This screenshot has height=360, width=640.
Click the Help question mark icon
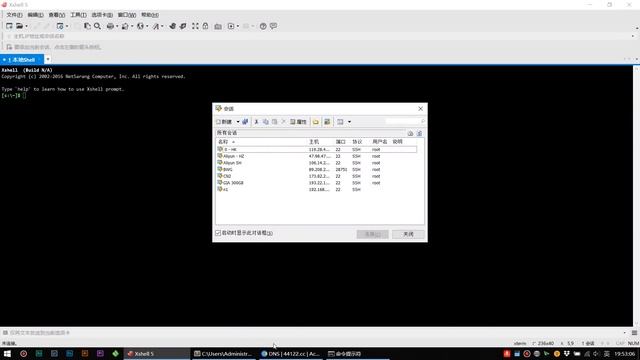click(263, 26)
